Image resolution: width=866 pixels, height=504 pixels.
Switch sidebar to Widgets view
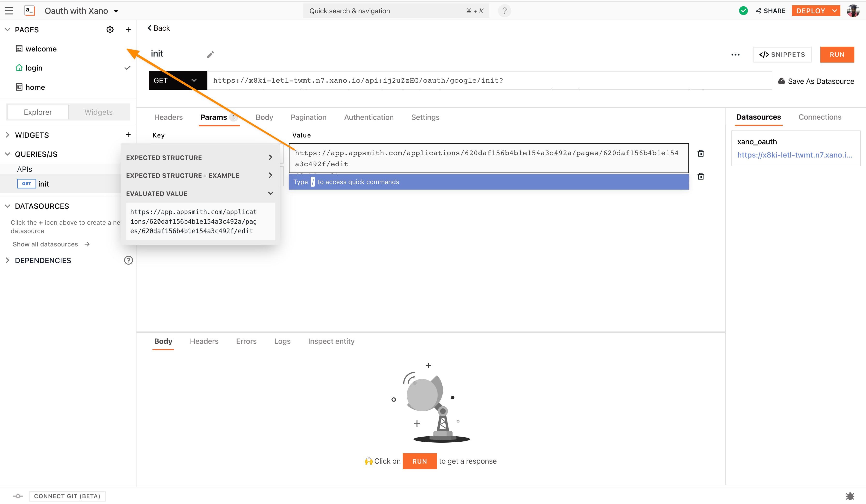99,112
